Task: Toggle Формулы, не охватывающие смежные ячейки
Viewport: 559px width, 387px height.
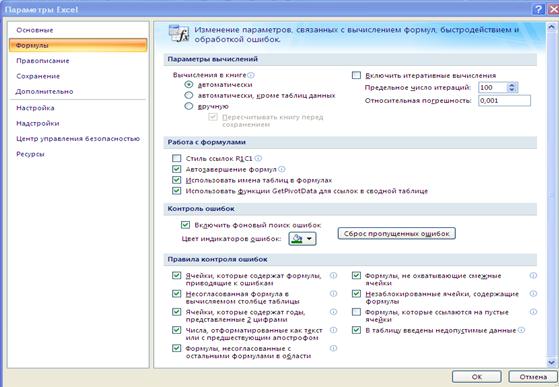Action: tap(356, 275)
